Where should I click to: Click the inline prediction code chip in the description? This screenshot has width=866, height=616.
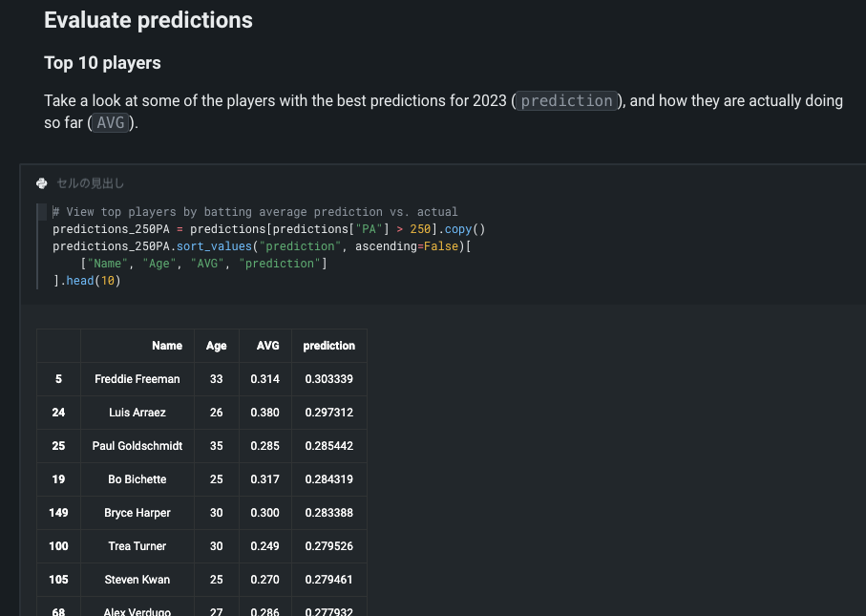566,101
